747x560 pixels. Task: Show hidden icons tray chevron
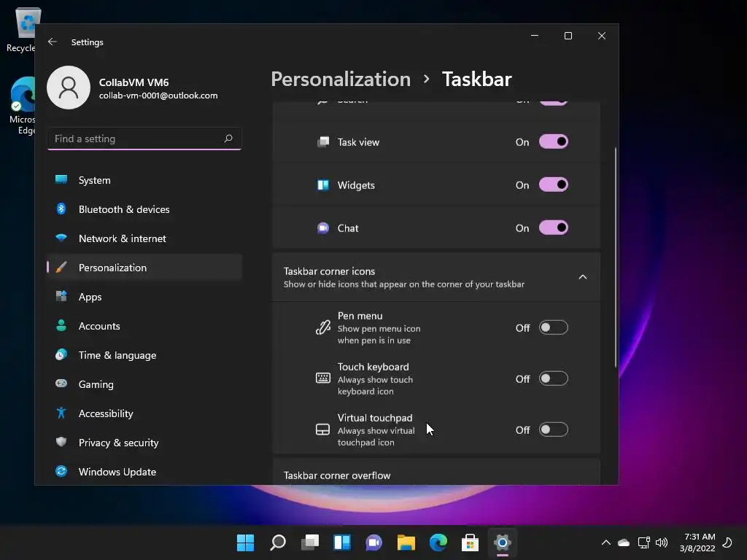[x=606, y=542]
